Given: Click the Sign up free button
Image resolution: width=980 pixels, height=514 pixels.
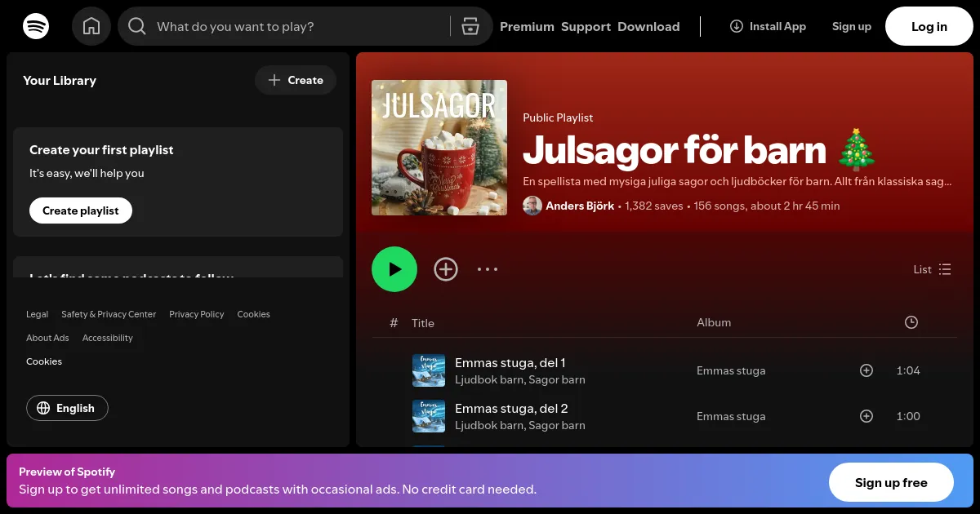Looking at the screenshot, I should pyautogui.click(x=891, y=482).
